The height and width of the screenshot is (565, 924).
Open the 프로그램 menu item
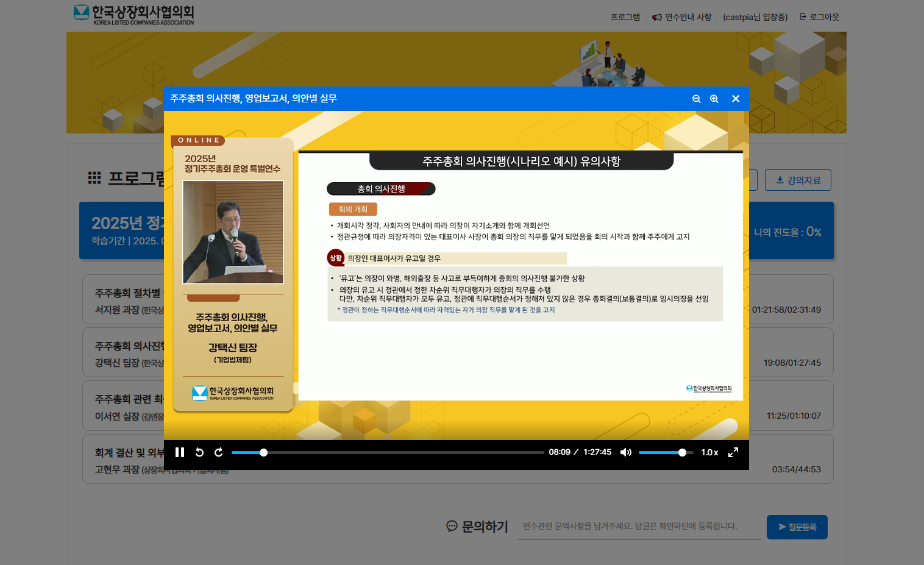[625, 17]
